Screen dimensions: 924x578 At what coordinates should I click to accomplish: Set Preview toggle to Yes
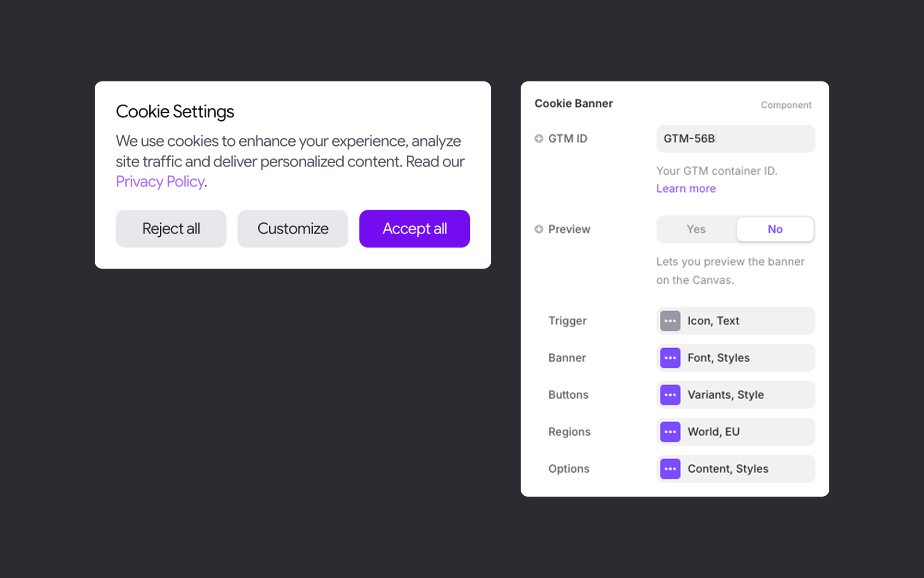click(696, 229)
